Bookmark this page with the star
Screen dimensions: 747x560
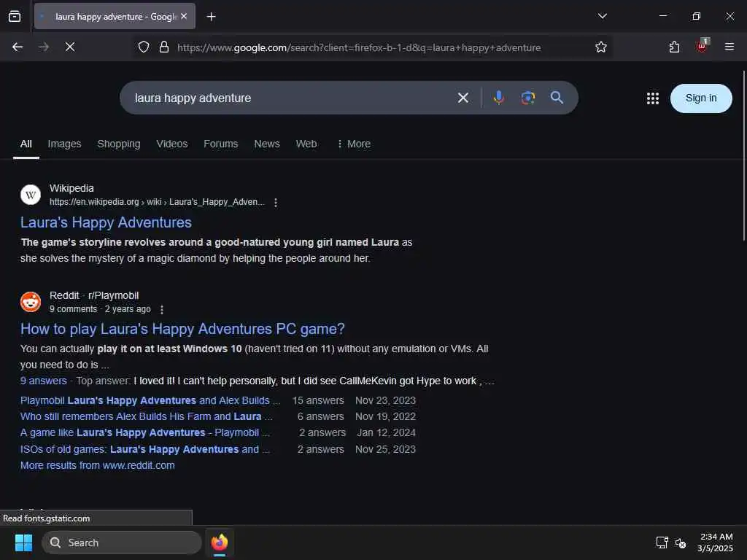(x=601, y=47)
